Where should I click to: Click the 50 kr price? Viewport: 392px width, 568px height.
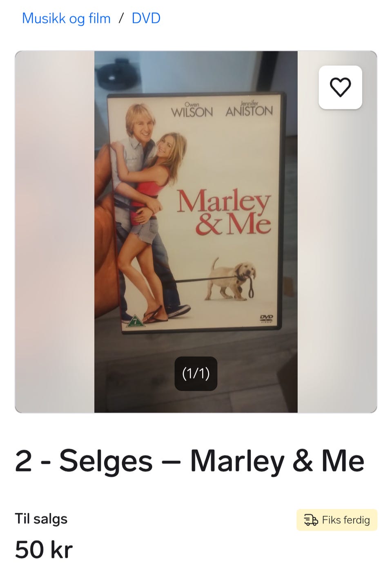tap(44, 549)
